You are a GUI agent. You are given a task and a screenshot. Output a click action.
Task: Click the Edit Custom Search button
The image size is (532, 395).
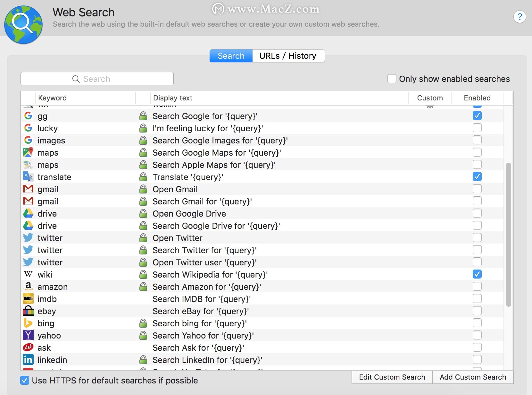392,377
